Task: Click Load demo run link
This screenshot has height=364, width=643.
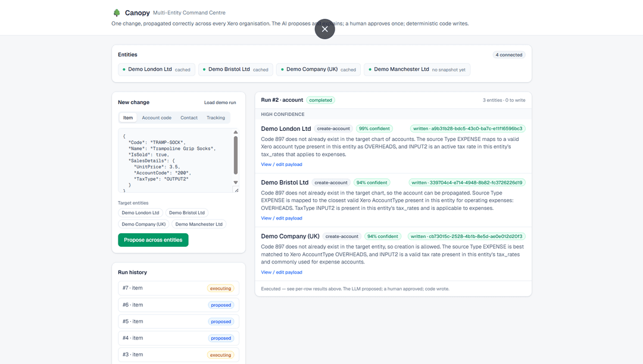Action: [x=220, y=103]
